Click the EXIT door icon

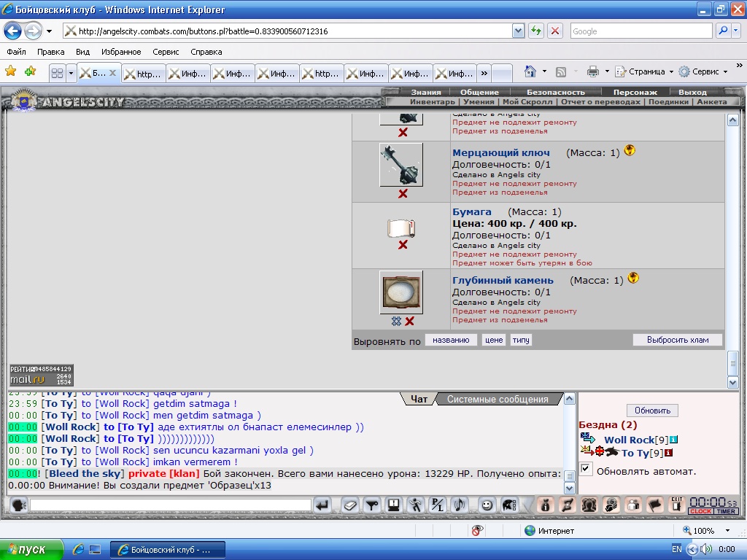click(676, 505)
